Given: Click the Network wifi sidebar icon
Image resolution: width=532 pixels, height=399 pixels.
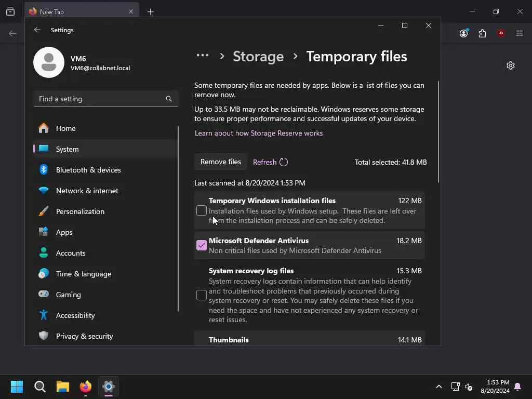Looking at the screenshot, I should (44, 190).
